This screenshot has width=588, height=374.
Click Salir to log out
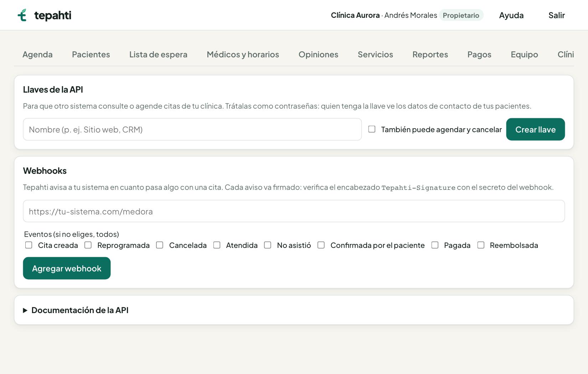[x=557, y=15]
